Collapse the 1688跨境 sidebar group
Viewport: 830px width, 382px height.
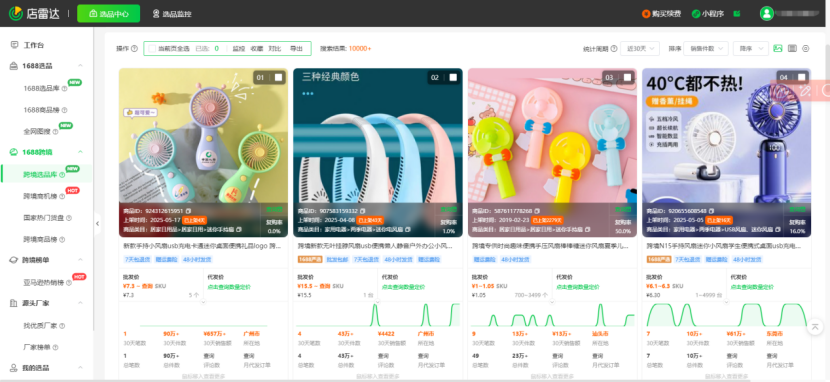pyautogui.click(x=80, y=152)
